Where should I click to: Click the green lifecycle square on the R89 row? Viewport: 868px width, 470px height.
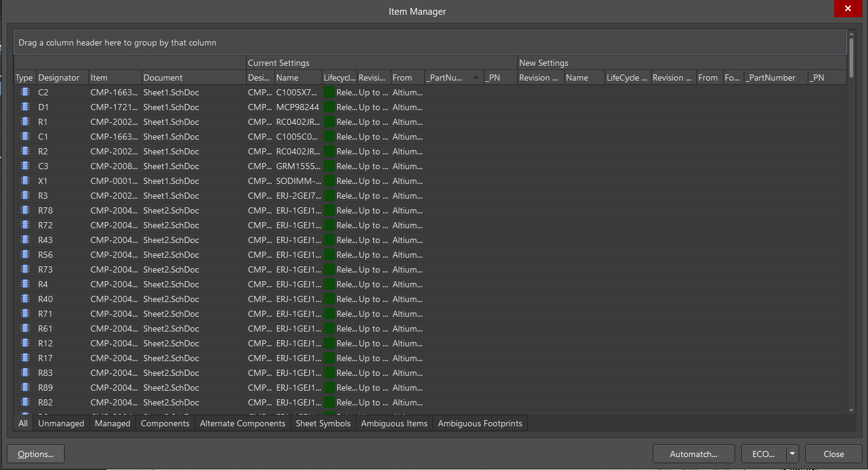[x=329, y=387]
